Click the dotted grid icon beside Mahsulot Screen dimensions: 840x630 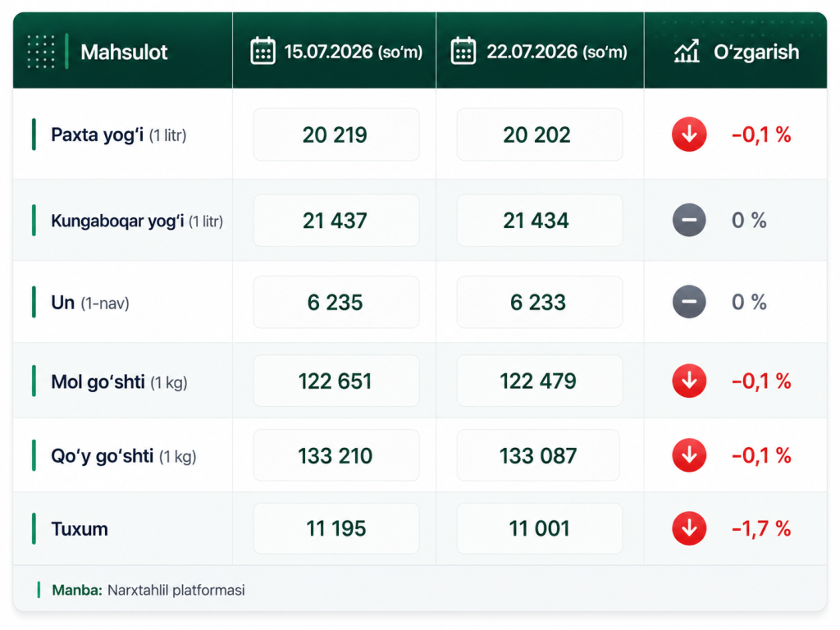coord(41,52)
